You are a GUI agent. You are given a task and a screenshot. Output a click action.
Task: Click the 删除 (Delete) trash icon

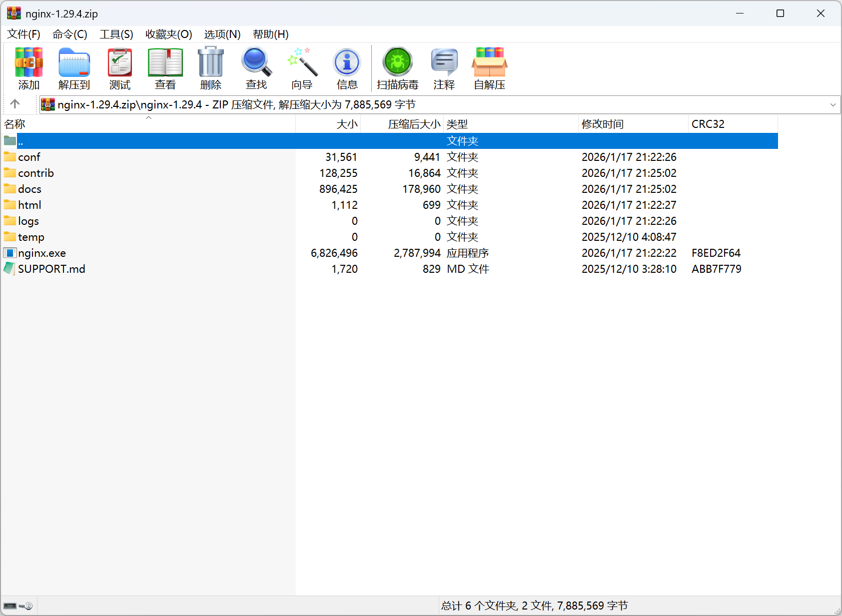[211, 62]
